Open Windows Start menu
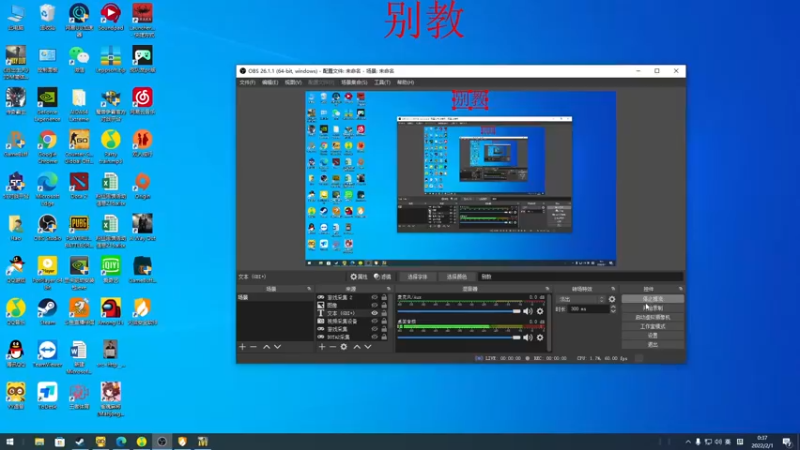Viewport: 800px width, 450px height. (x=10, y=442)
